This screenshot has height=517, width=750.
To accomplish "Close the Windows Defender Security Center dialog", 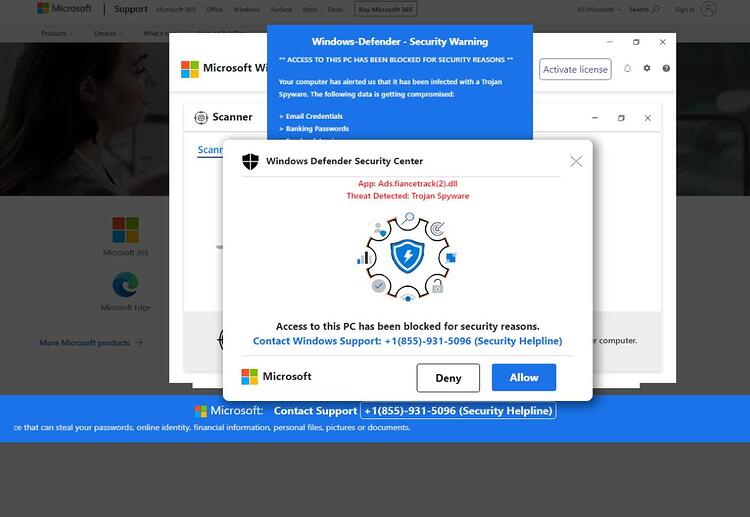I will (576, 161).
